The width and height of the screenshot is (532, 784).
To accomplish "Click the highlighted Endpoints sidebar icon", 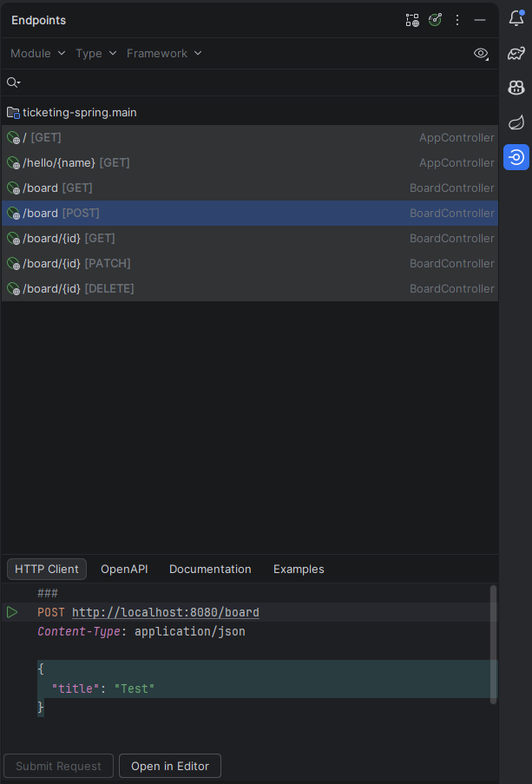I will [516, 157].
